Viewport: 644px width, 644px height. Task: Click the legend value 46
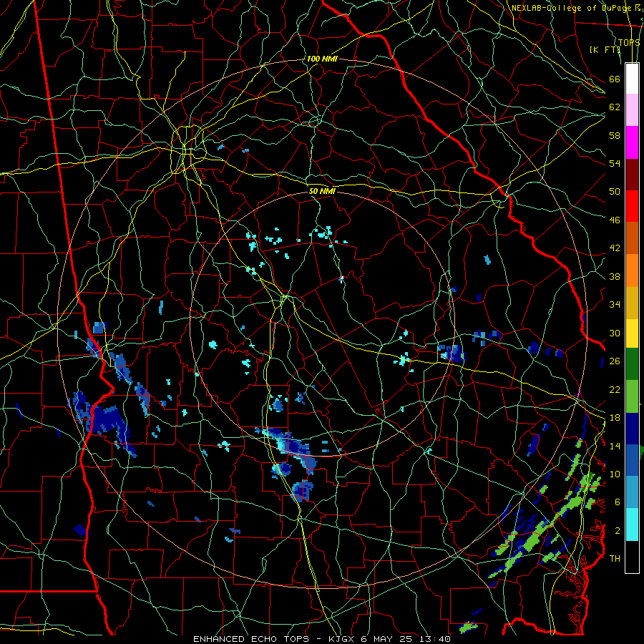tap(615, 220)
